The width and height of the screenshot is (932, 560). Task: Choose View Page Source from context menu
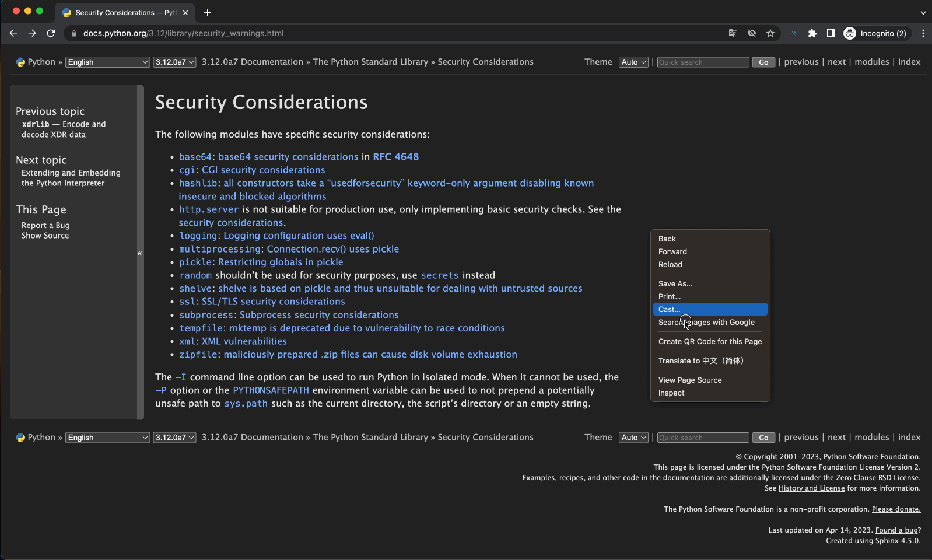click(x=690, y=380)
